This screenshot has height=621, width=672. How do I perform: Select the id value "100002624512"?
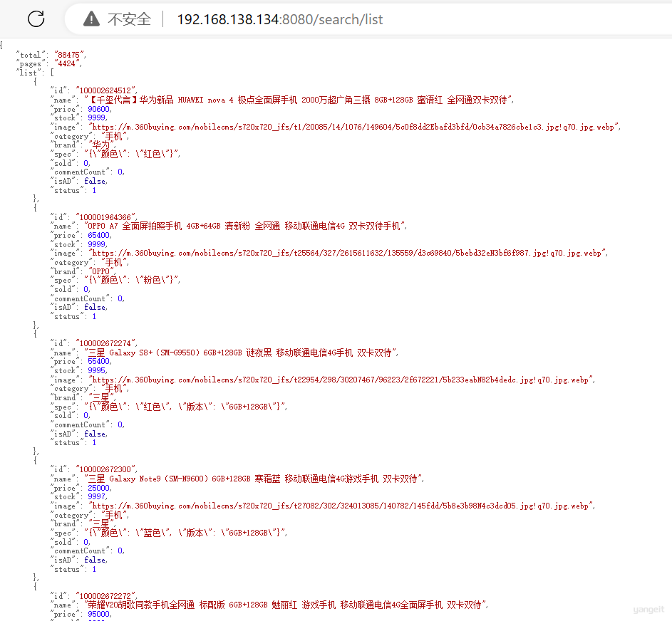pos(105,90)
